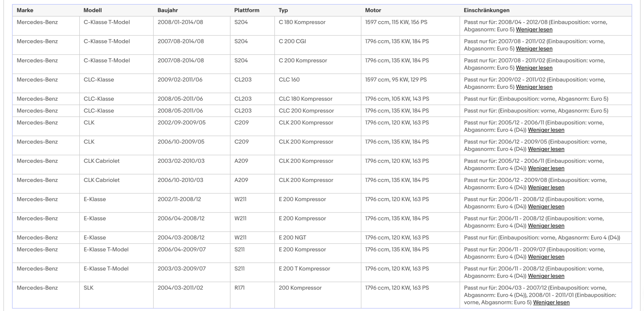Collapse restrictions for C 200 Kompressor T-Model
The image size is (644, 311).
click(x=534, y=68)
